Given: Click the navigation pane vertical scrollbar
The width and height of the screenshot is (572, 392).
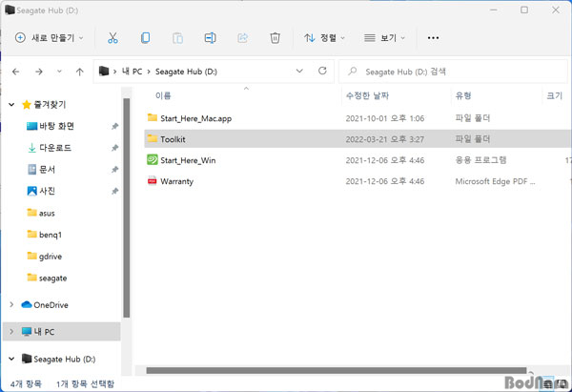Looking at the screenshot, I should pyautogui.click(x=127, y=208).
